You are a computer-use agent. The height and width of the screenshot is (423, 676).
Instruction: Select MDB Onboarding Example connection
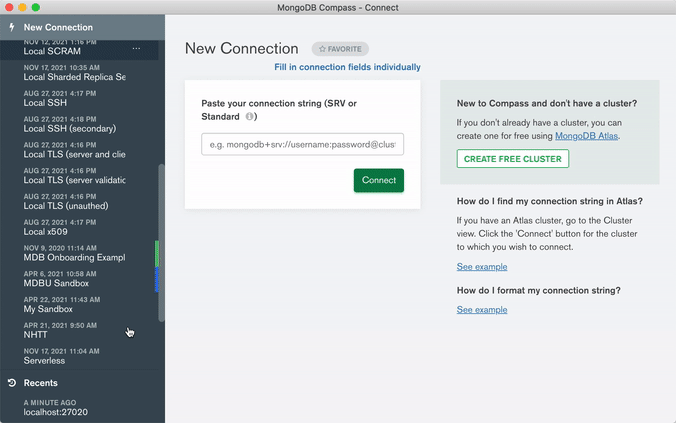[x=79, y=254]
